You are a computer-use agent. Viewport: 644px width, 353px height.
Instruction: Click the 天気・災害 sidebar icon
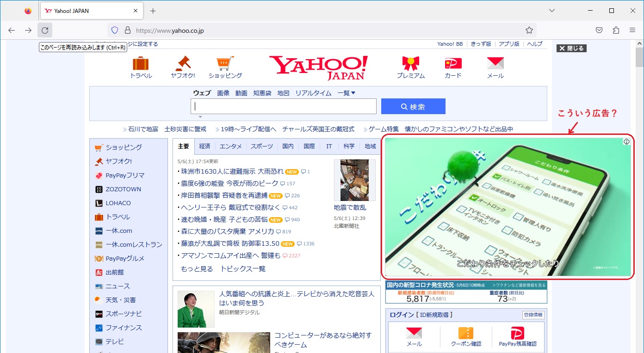click(x=99, y=300)
